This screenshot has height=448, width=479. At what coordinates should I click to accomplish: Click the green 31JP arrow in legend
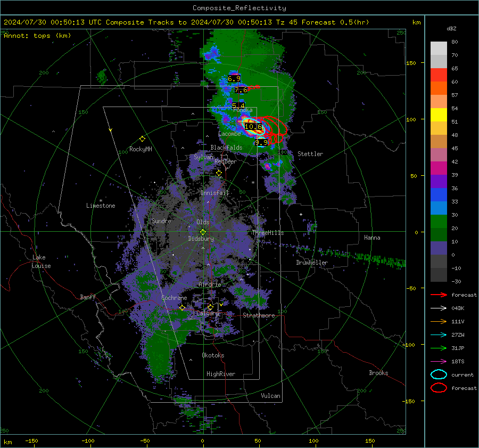[x=439, y=348]
